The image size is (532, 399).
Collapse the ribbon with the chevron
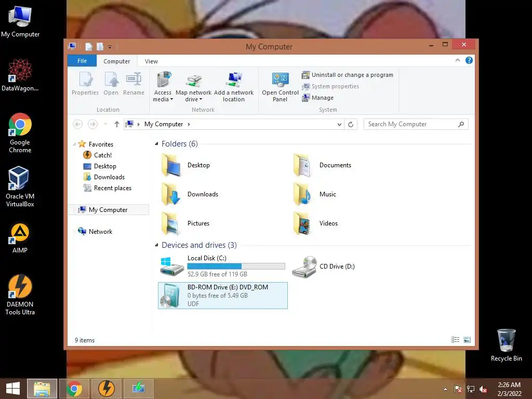(458, 60)
